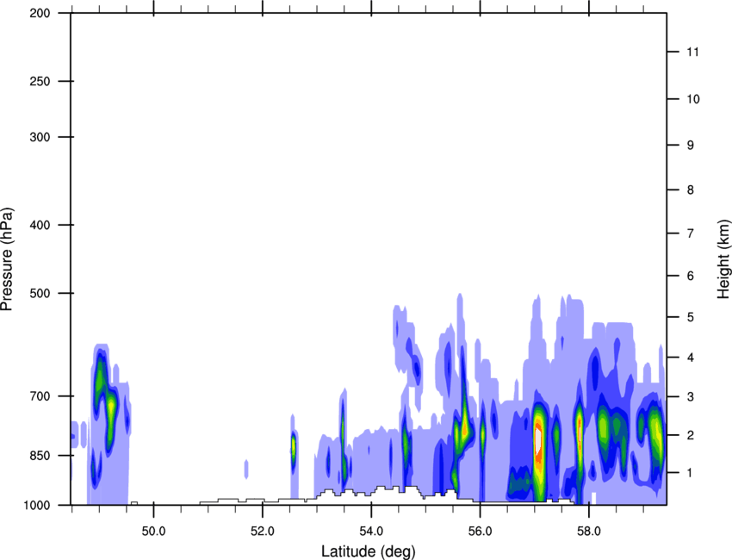Click the 56.0 latitude tick label
The height and width of the screenshot is (560, 732).
(481, 531)
